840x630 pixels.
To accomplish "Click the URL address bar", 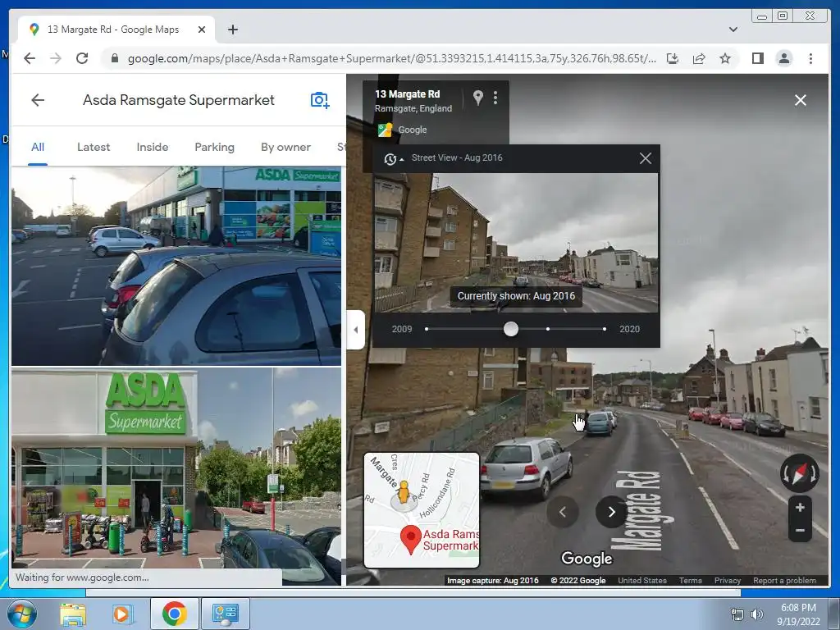I will [391, 58].
